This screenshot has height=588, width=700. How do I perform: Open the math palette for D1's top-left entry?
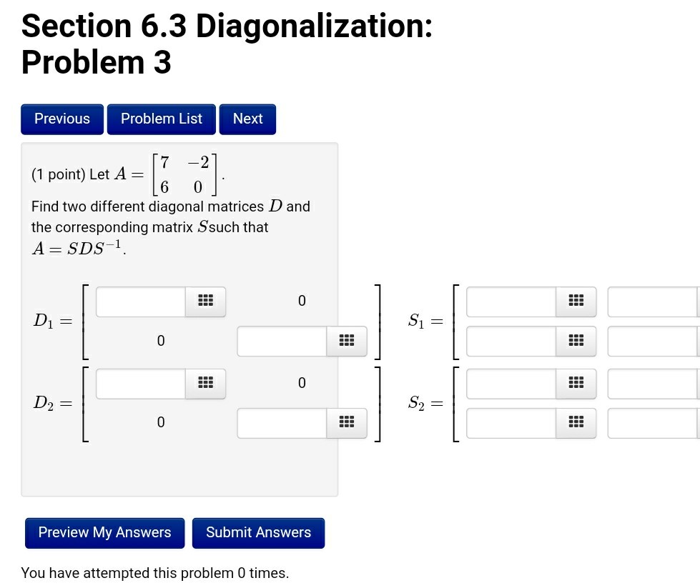[205, 301]
